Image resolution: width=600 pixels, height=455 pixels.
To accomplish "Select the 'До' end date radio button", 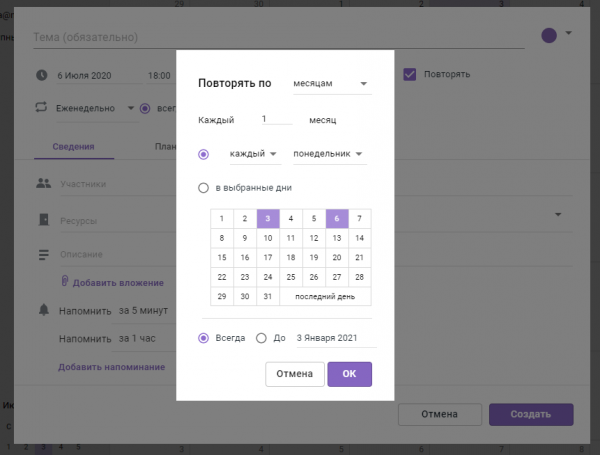I will click(262, 338).
